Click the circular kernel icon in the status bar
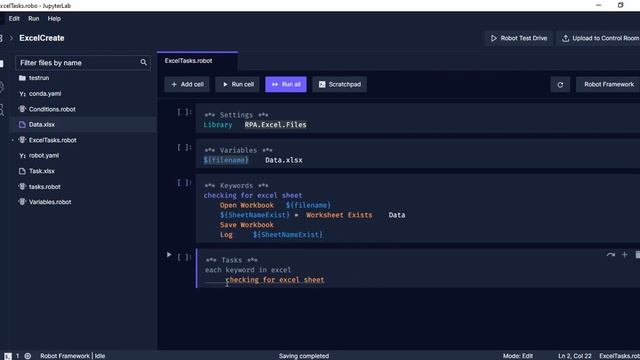 pyautogui.click(x=28, y=356)
